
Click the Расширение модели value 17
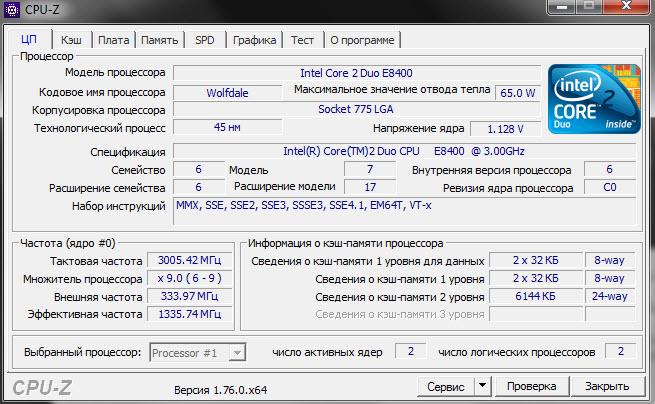tap(370, 187)
